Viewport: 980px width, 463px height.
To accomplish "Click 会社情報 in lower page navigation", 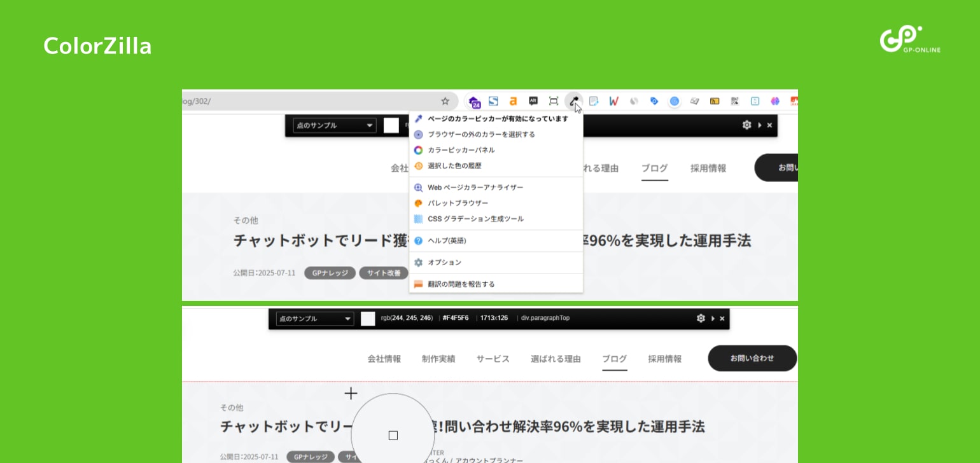I will tap(384, 359).
